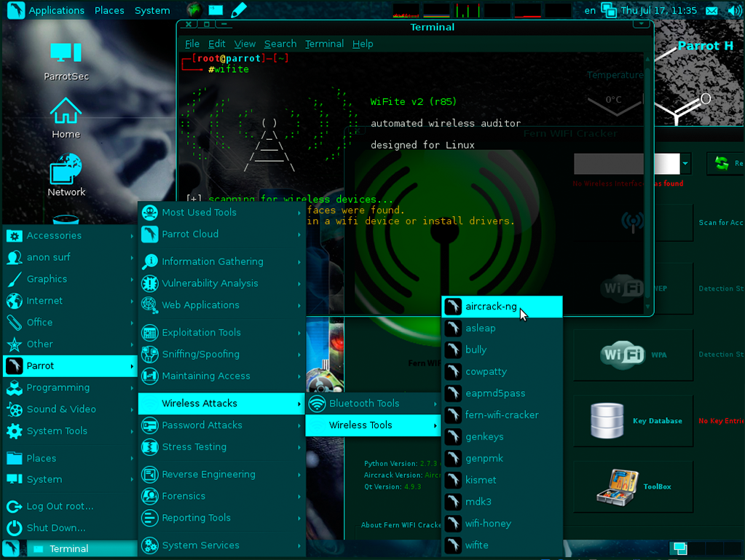Open the Terminal File menu
The width and height of the screenshot is (745, 560).
click(x=192, y=44)
